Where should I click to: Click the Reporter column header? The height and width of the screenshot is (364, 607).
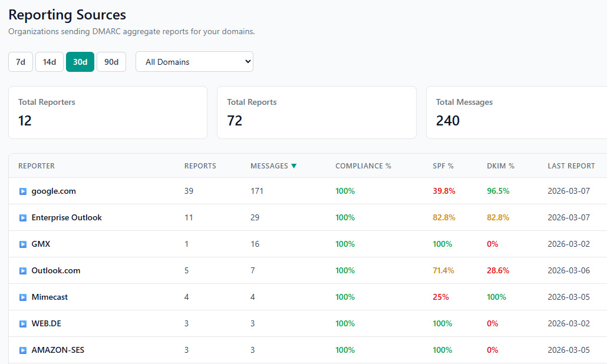coord(37,166)
